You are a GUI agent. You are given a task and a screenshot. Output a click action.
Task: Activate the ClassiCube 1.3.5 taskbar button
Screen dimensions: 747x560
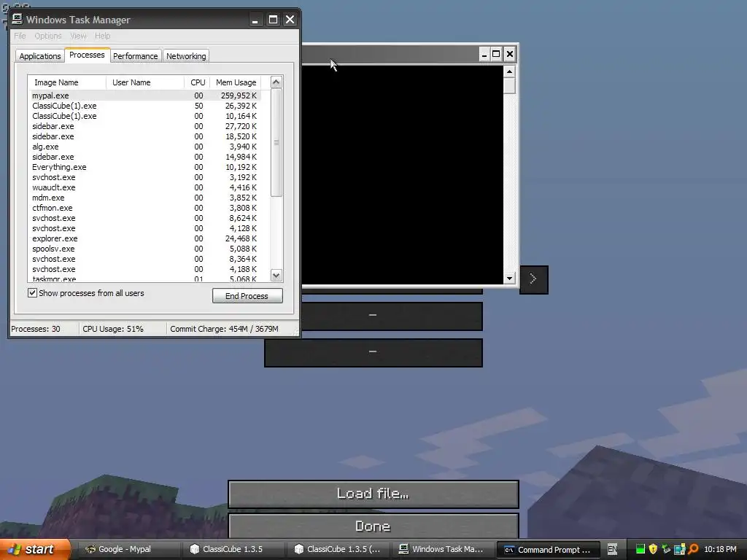233,549
